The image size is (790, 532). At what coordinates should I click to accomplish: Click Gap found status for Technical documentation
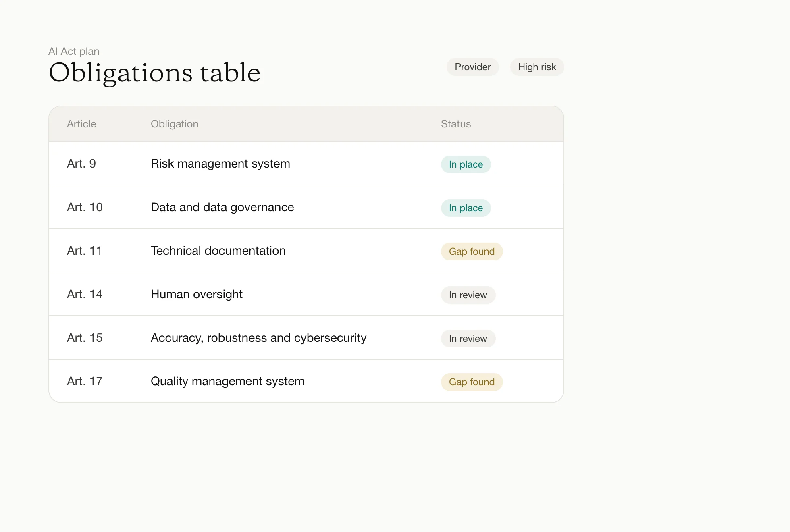(x=472, y=251)
